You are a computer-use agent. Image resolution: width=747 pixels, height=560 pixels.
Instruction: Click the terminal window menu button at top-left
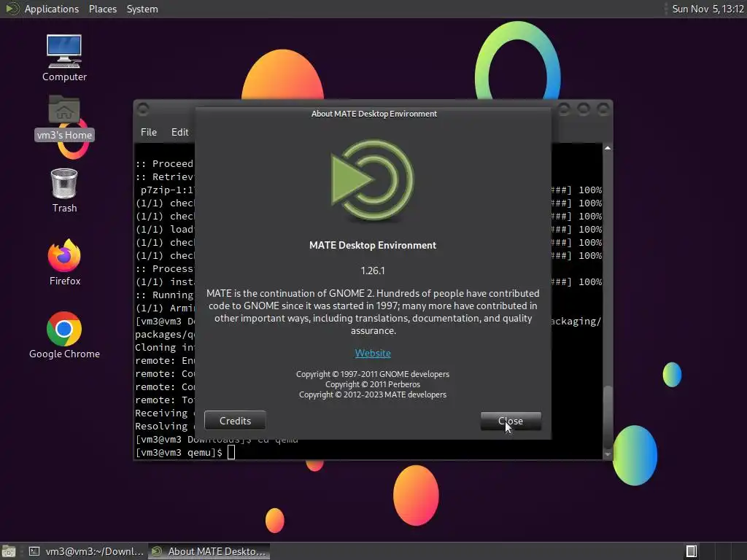click(x=143, y=109)
